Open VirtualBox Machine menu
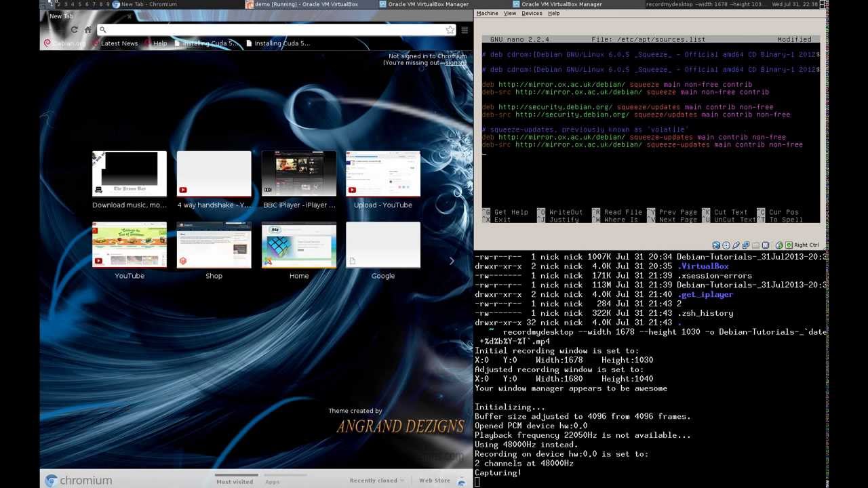The height and width of the screenshot is (488, 868). coord(487,14)
